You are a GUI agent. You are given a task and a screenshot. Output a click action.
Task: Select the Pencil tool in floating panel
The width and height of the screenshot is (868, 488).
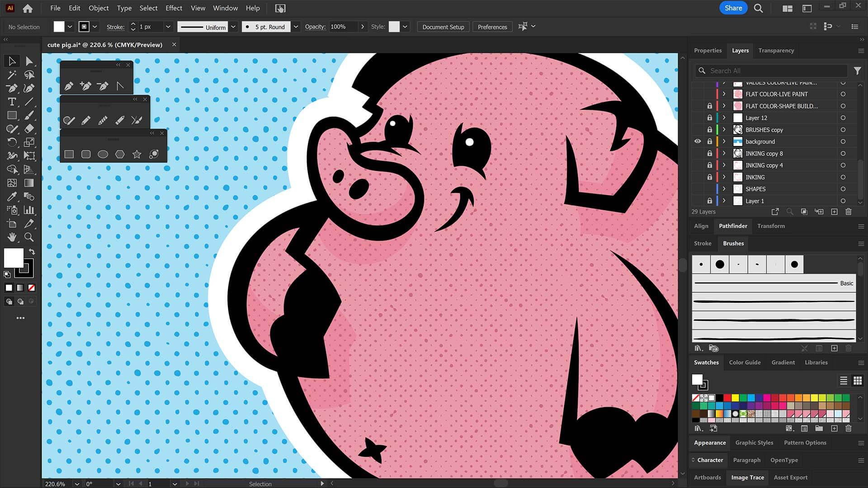point(86,120)
